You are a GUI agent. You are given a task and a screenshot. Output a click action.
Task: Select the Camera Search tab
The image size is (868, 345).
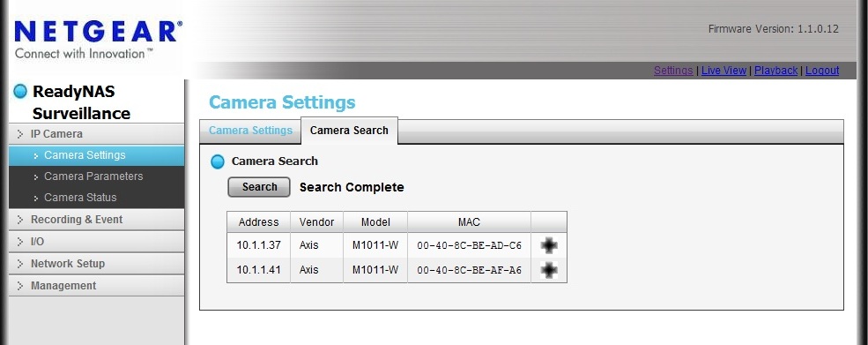[x=349, y=131]
